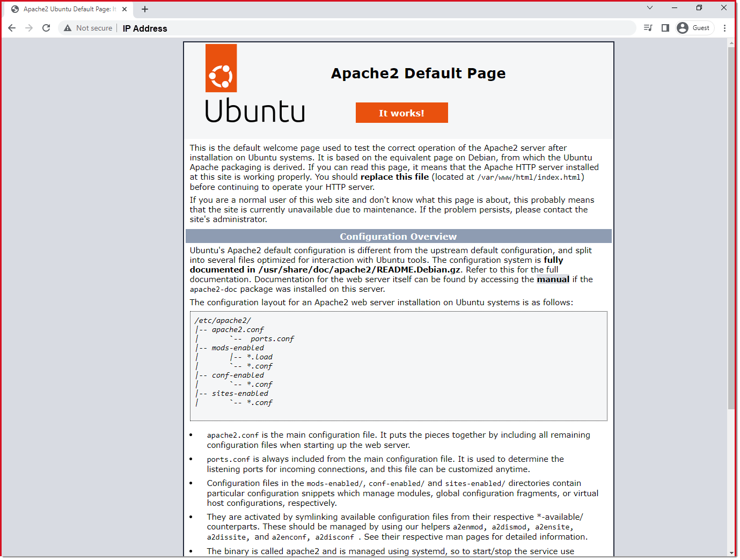Minimize the Chrome window
The height and width of the screenshot is (560, 740).
point(675,8)
